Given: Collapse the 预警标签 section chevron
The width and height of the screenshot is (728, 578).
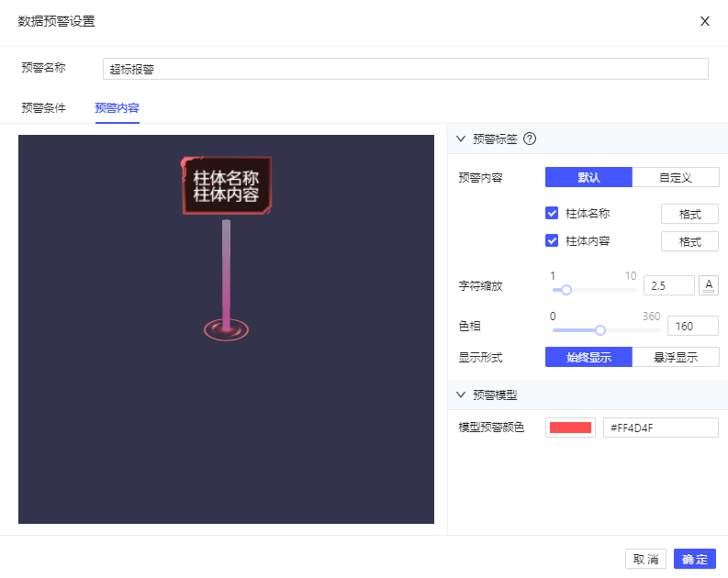Looking at the screenshot, I should (461, 139).
